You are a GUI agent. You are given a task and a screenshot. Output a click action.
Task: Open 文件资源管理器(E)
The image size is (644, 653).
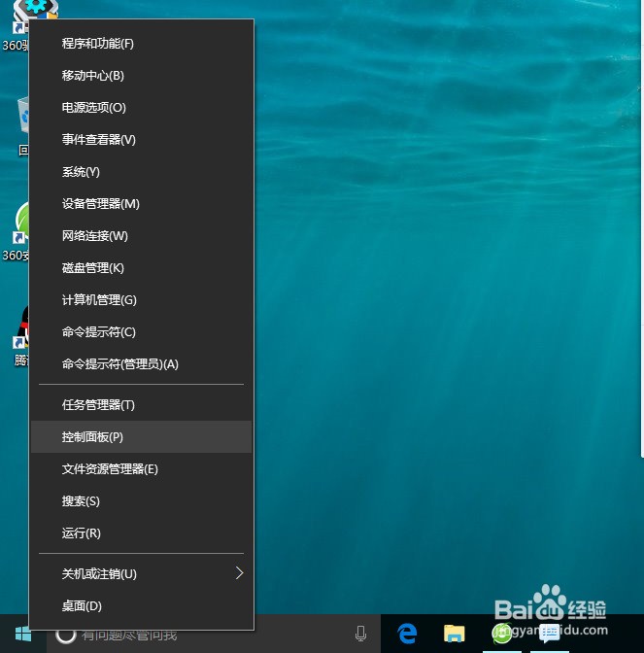141,469
